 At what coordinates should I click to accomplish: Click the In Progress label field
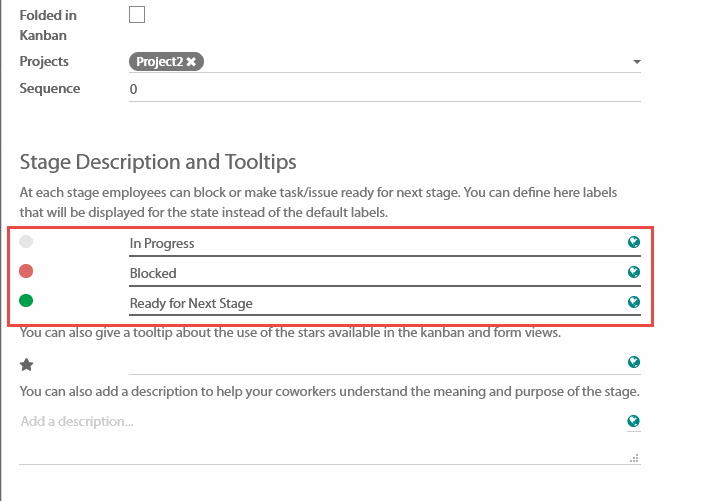(x=370, y=243)
